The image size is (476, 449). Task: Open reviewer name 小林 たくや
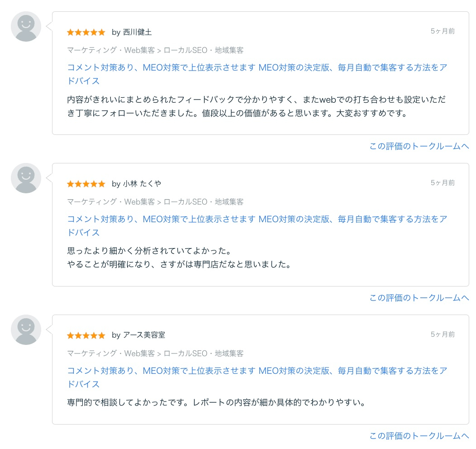click(143, 184)
